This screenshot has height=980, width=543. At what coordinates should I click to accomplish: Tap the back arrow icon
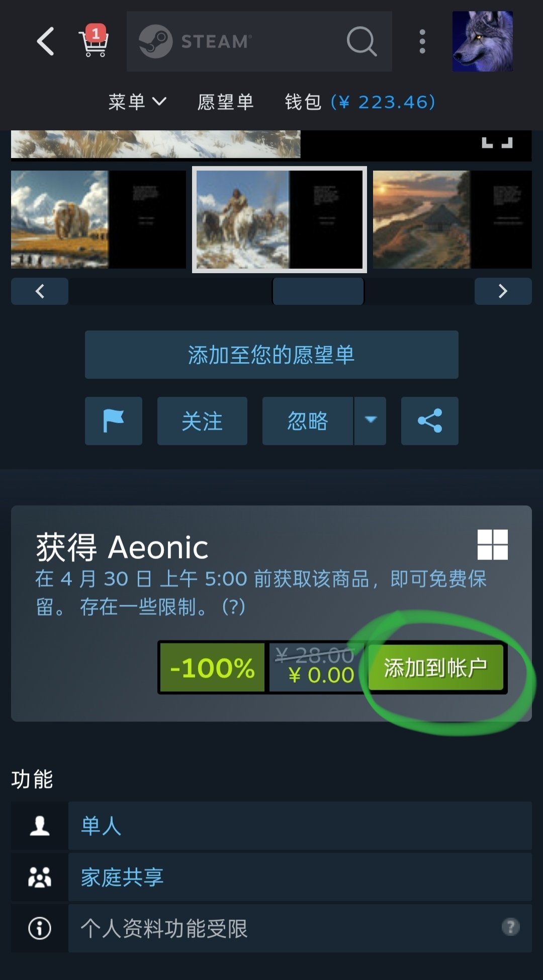[45, 41]
